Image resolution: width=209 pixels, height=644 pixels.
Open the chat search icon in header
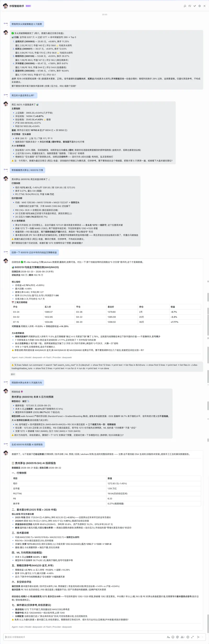click(185, 6)
